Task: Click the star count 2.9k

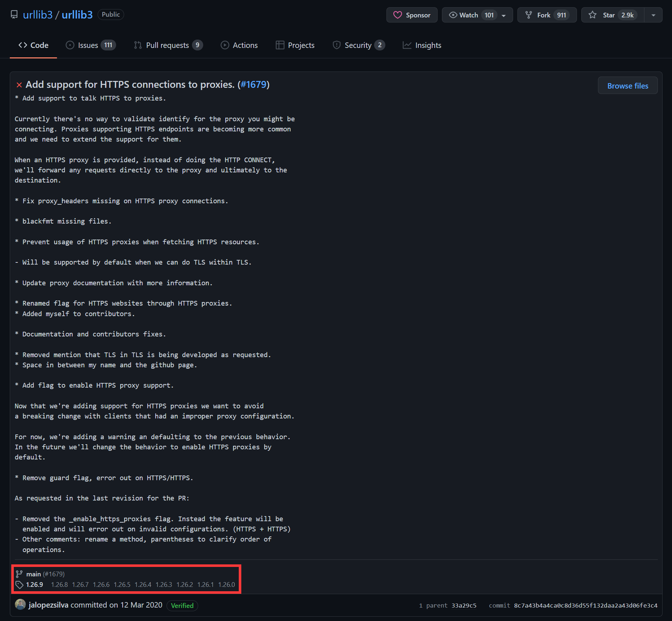Action: [x=627, y=15]
